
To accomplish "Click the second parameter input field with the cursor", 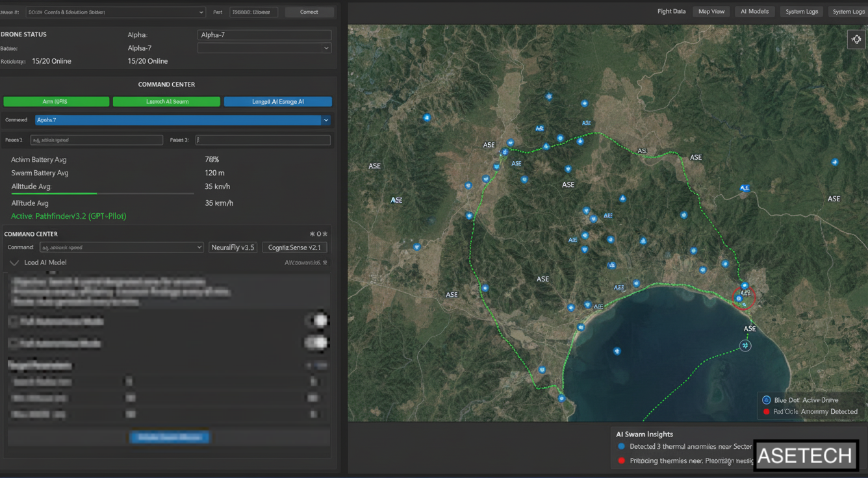I will [x=262, y=140].
